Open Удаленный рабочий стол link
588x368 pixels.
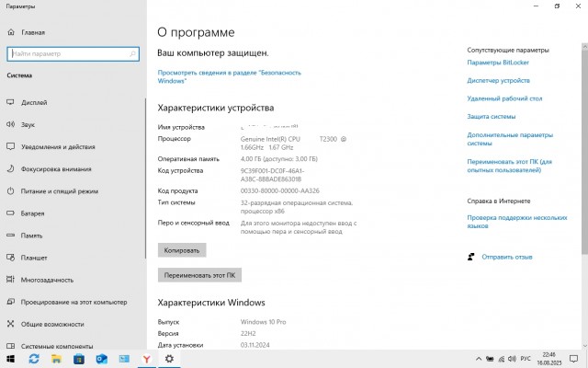pos(504,98)
